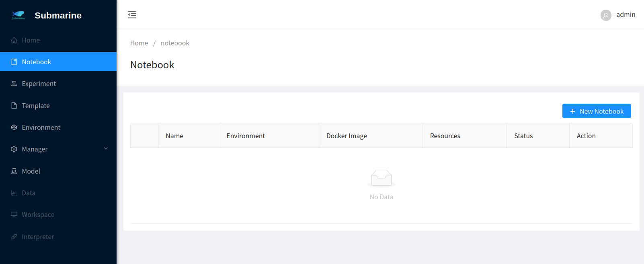Open the Experiment menu item
This screenshot has width=644, height=264.
coord(39,84)
